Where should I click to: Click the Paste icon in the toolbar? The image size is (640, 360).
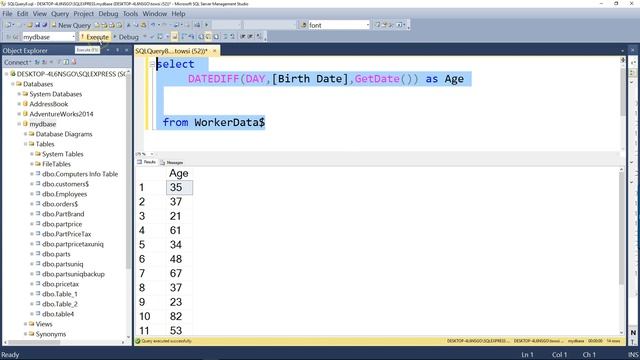tap(144, 25)
